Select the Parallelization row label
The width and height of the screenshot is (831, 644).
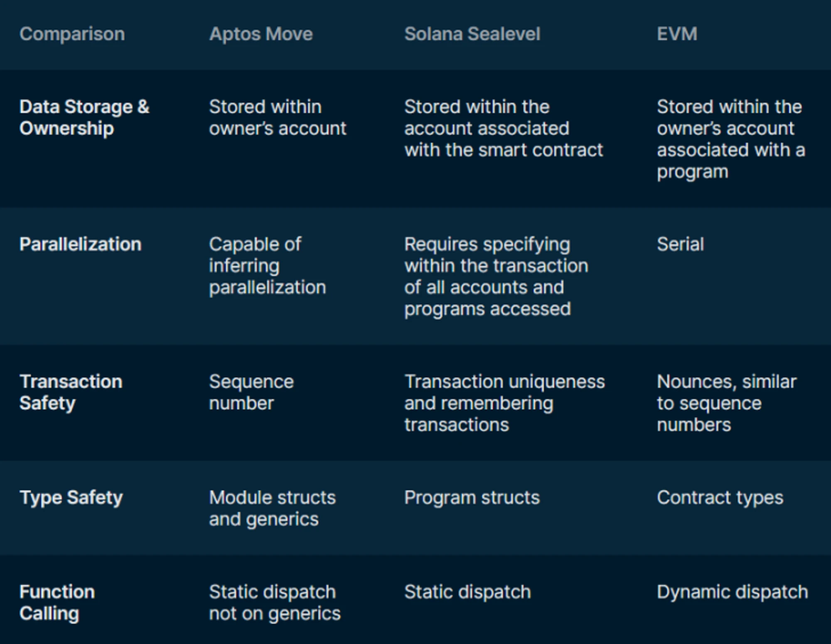80,244
